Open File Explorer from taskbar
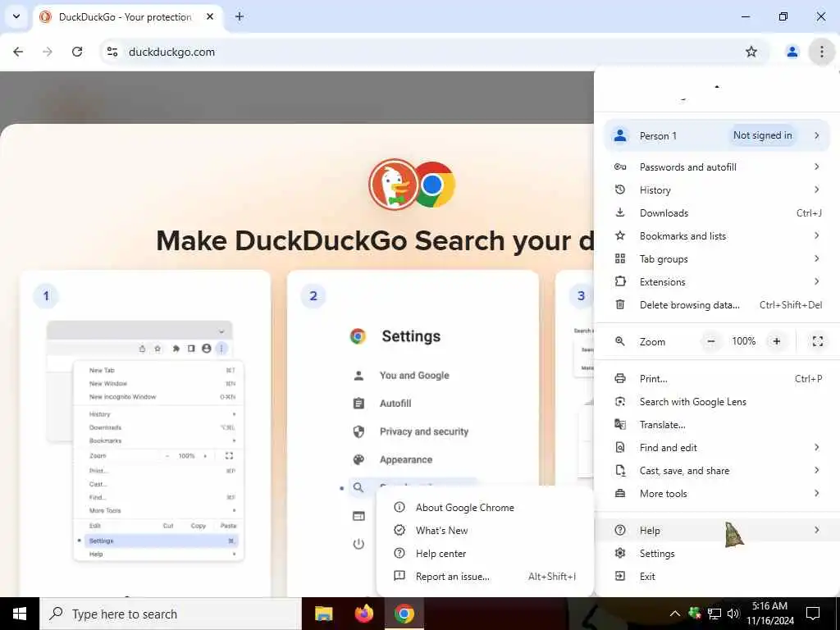Image resolution: width=840 pixels, height=630 pixels. coord(323,614)
